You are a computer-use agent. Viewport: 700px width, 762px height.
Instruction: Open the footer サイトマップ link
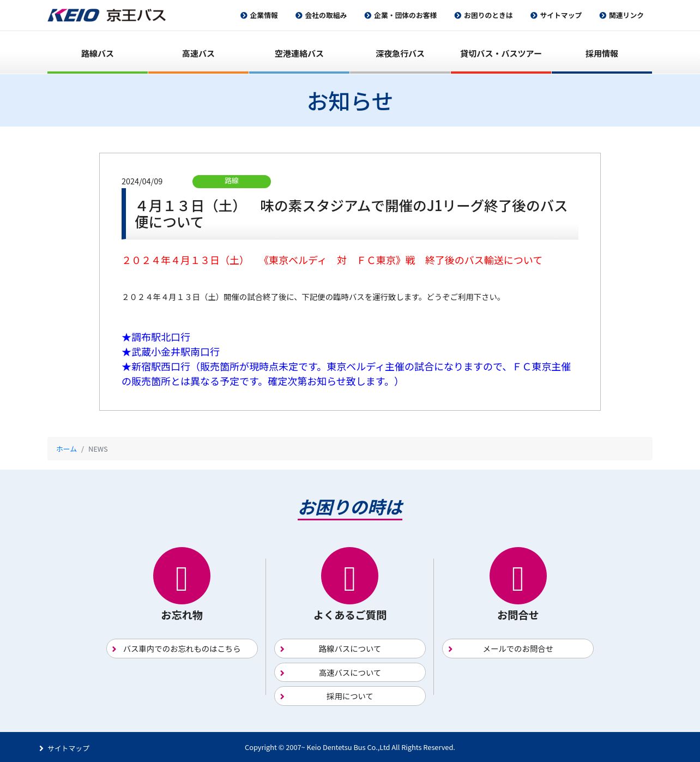68,748
